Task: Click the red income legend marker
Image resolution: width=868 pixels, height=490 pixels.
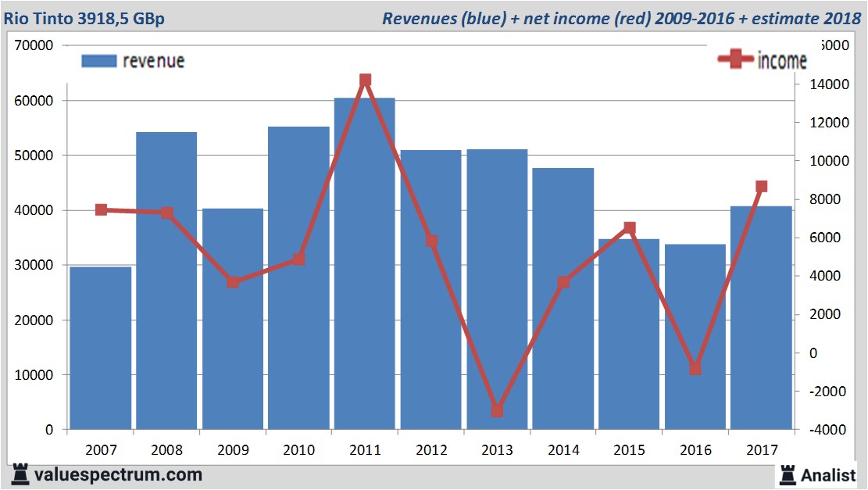Action: point(735,59)
